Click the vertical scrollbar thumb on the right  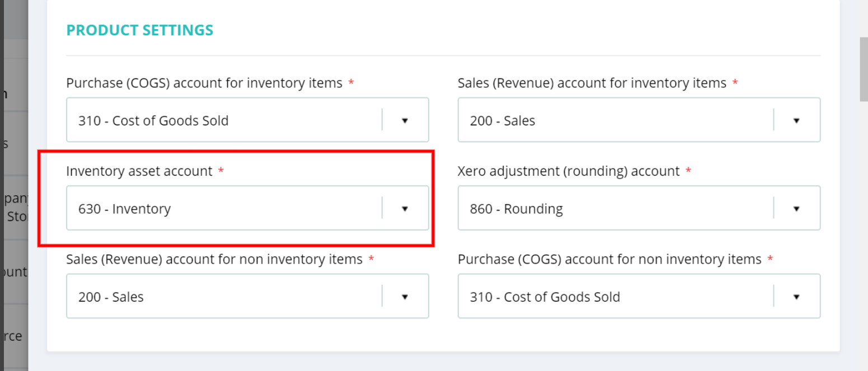[x=864, y=70]
